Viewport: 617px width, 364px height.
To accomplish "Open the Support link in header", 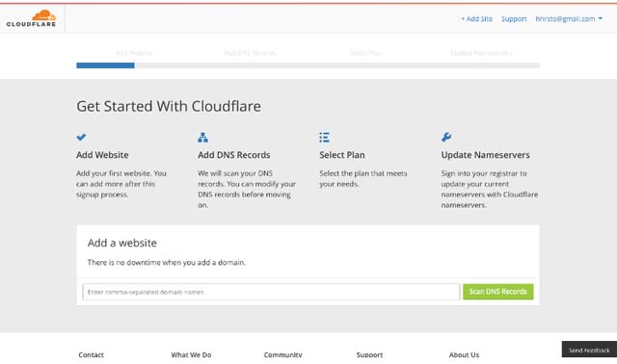I will click(x=514, y=18).
